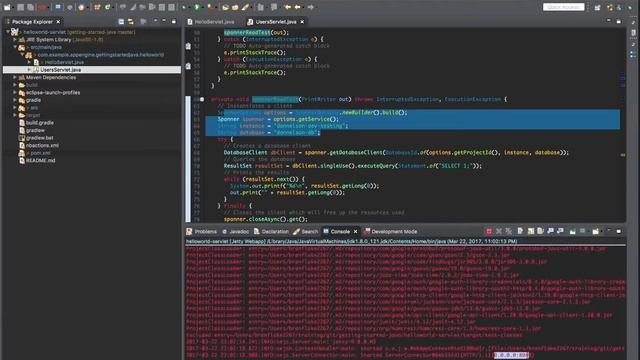Collapse the src/main/java folder node

(15, 47)
